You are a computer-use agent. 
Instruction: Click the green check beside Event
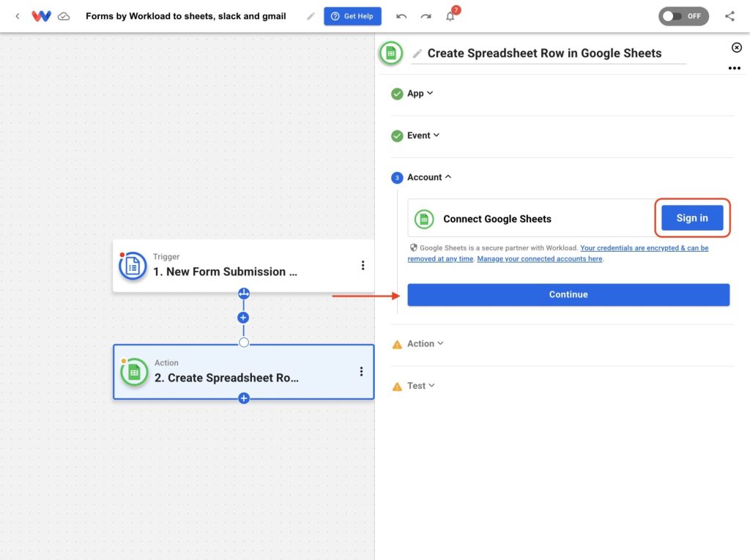pos(397,136)
